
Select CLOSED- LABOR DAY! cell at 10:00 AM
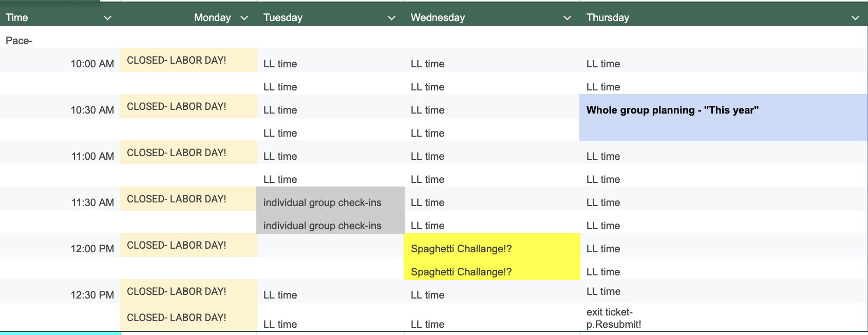(x=188, y=60)
